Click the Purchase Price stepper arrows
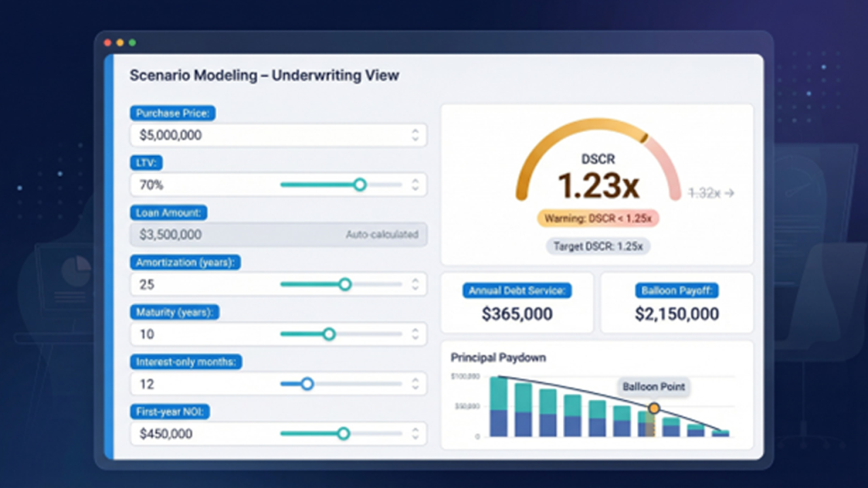This screenshot has height=488, width=868. [x=415, y=135]
